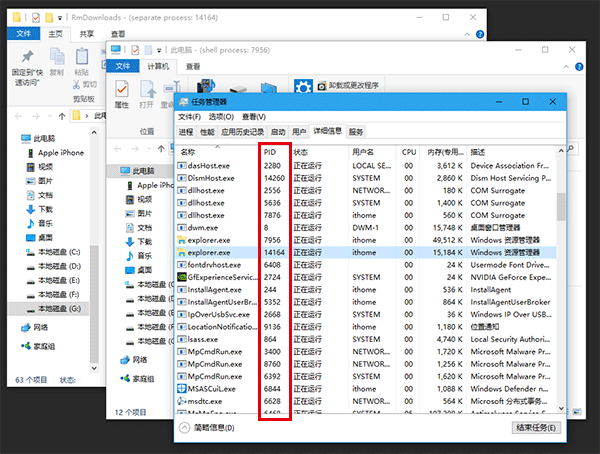Image resolution: width=600 pixels, height=454 pixels.
Task: Select the dwm.exe process icon
Action: (181, 228)
